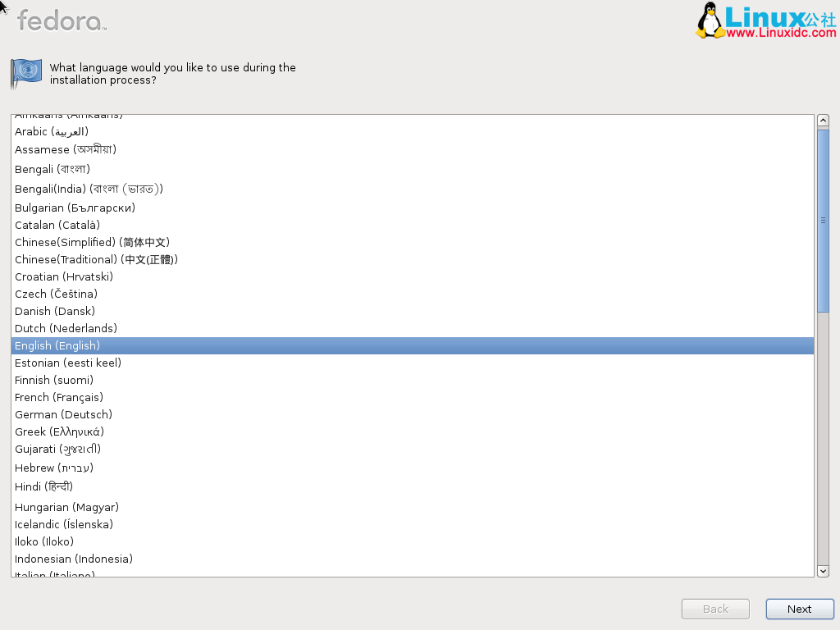Pick German (Deutsch)
The width and height of the screenshot is (840, 630).
[x=413, y=414]
